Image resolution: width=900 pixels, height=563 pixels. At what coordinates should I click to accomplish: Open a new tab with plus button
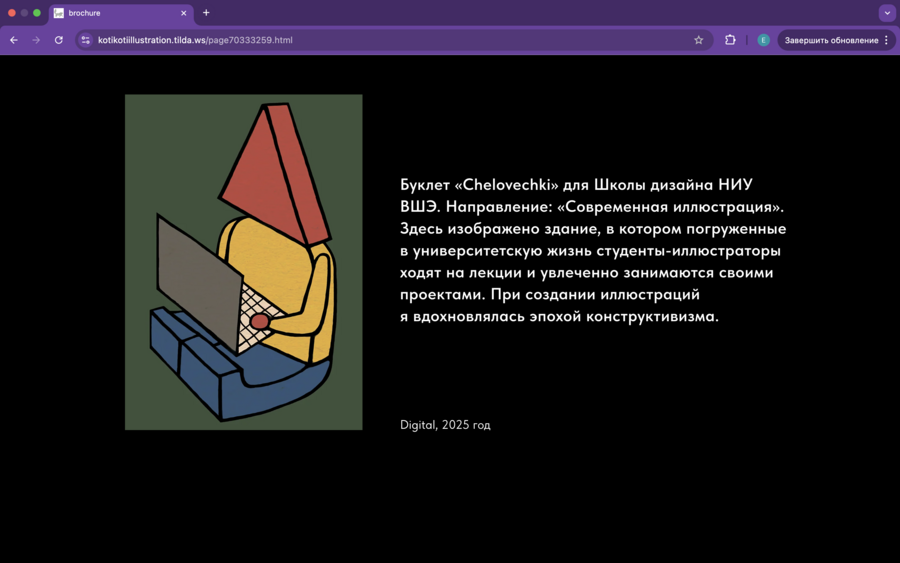point(206,13)
